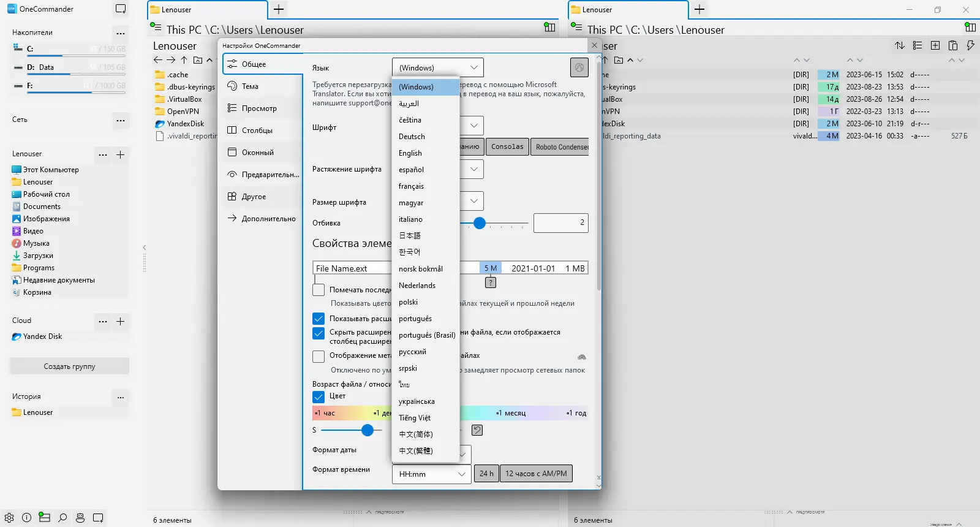Open the Накопители section options menu
The image size is (980, 527).
(121, 33)
